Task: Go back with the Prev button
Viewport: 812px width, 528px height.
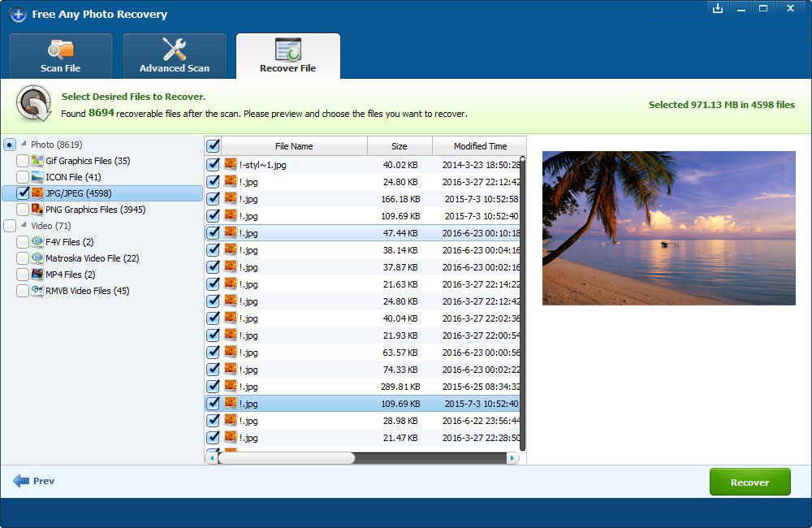Action: tap(34, 481)
